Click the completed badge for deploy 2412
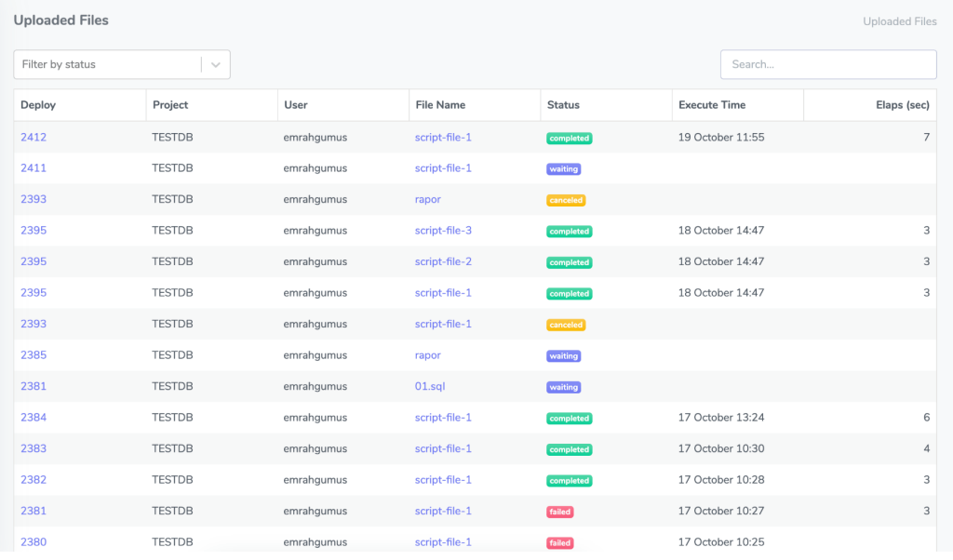 [x=569, y=139]
